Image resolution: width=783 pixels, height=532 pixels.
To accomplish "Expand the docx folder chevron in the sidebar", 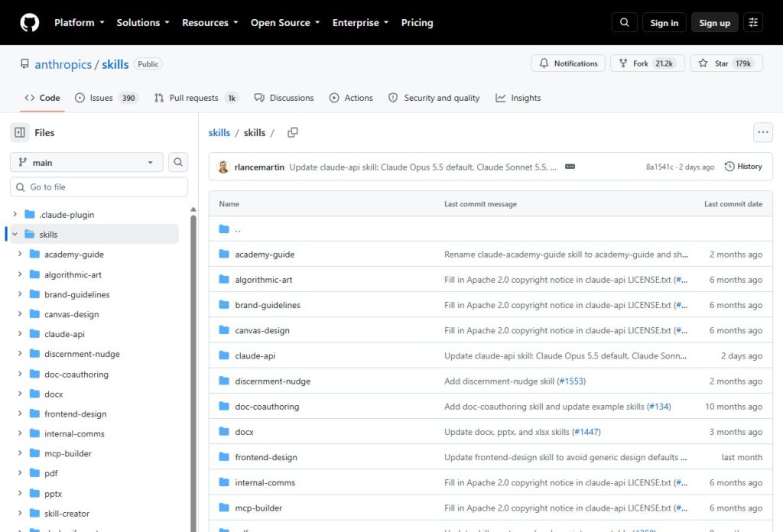I will coord(20,394).
